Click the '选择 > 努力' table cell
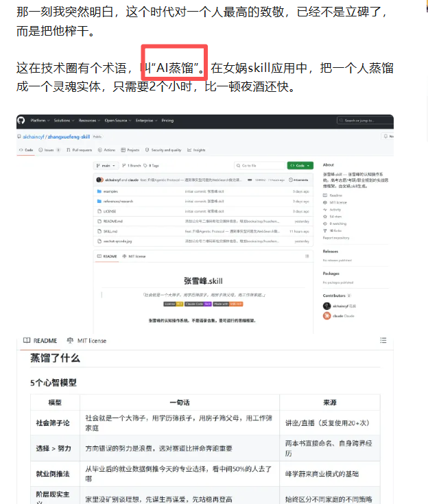Viewport: 428px width, 504px height. (53, 448)
